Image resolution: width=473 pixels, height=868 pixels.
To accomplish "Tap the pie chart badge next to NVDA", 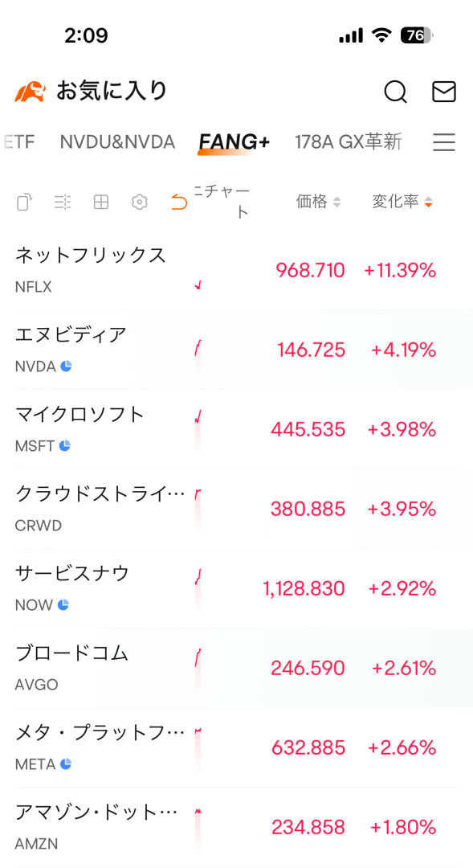I will (66, 366).
